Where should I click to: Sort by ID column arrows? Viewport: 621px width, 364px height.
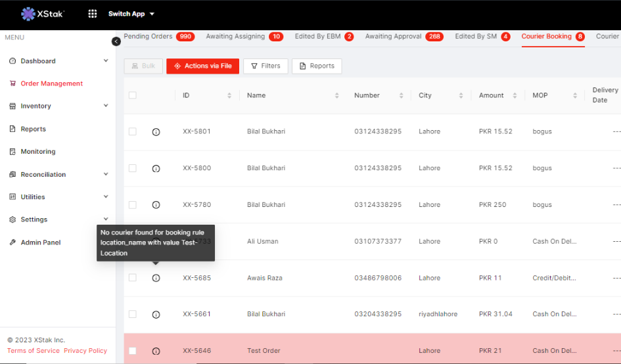pos(229,96)
